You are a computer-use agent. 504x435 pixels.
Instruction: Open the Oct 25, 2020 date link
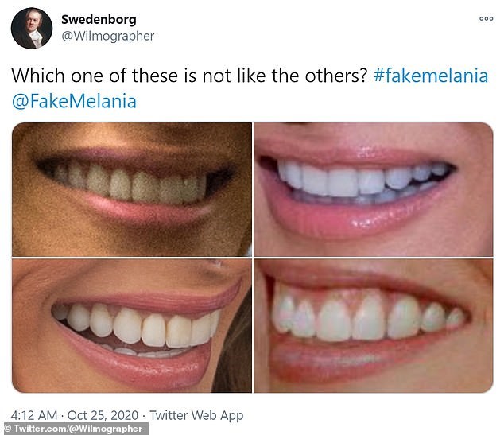point(103,415)
